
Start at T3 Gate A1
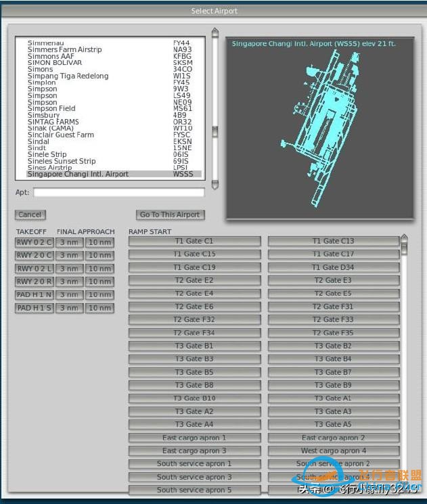coord(334,398)
